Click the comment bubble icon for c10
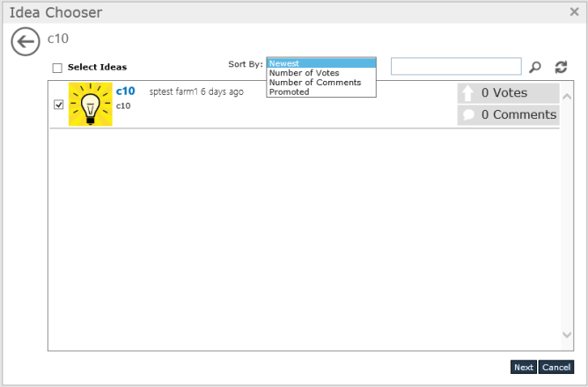The height and width of the screenshot is (387, 588). (x=468, y=115)
